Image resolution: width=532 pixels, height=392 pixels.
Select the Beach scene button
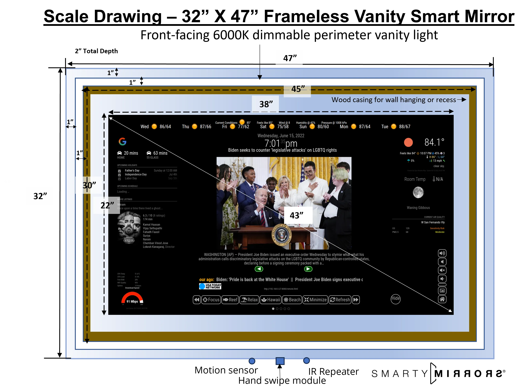tap(292, 300)
